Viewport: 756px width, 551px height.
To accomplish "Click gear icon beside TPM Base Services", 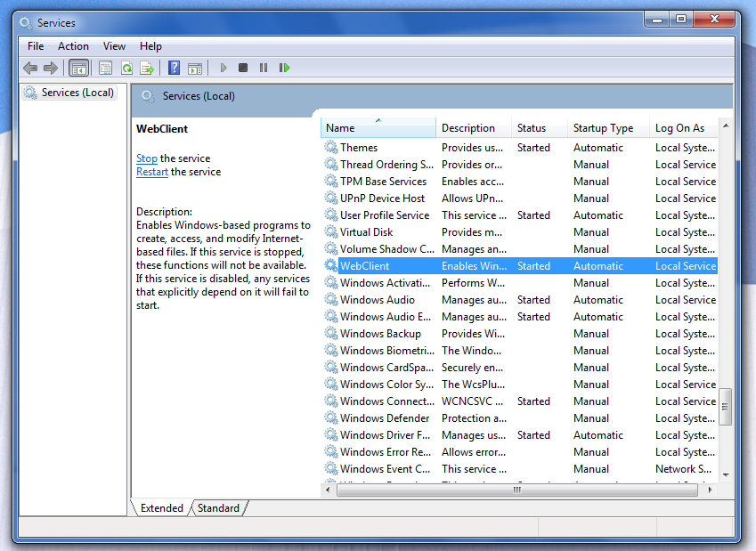I will [x=330, y=181].
